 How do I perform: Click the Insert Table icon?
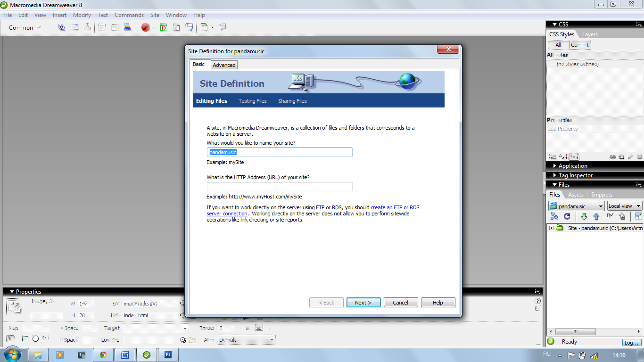click(x=102, y=27)
